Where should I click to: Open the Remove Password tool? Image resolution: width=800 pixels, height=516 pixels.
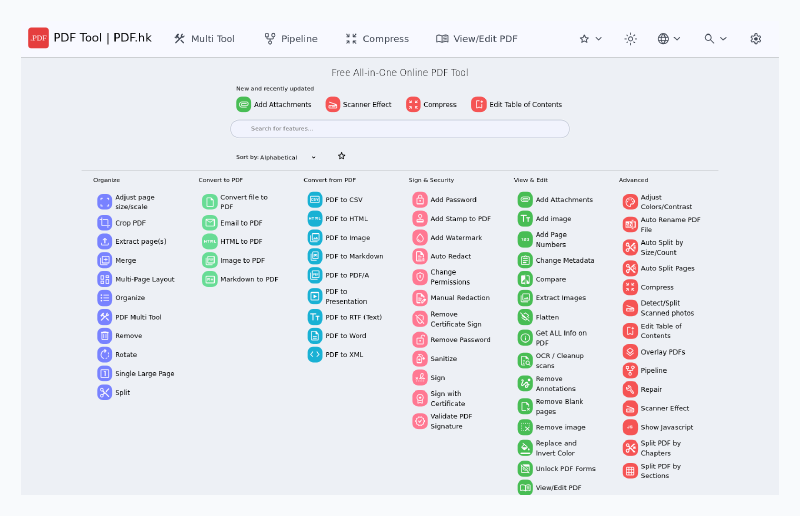tap(452, 339)
